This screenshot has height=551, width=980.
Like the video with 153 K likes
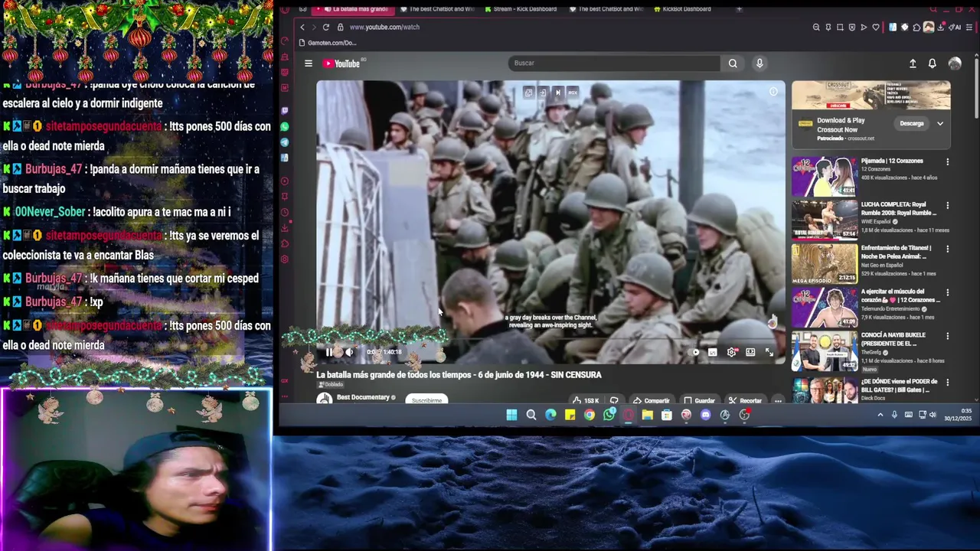(586, 400)
